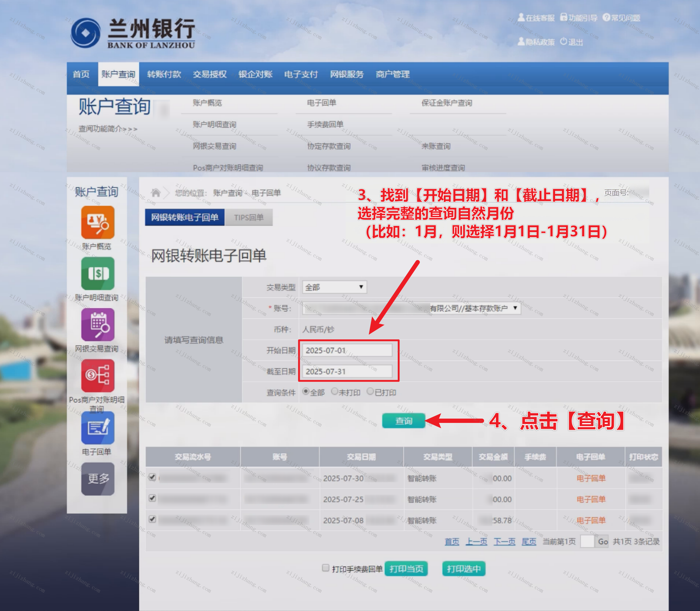Open the purple 网银交易查询 icon

97,325
